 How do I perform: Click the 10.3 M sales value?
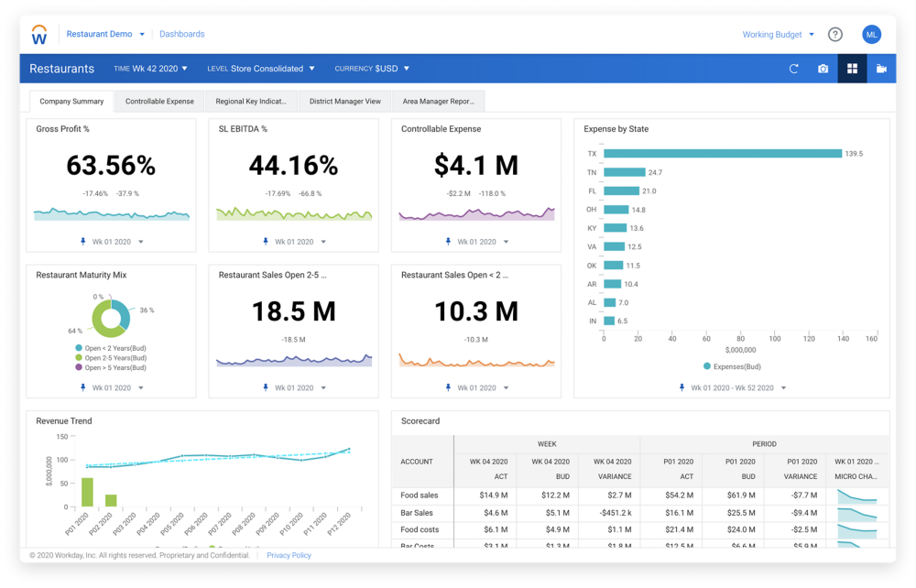point(476,311)
